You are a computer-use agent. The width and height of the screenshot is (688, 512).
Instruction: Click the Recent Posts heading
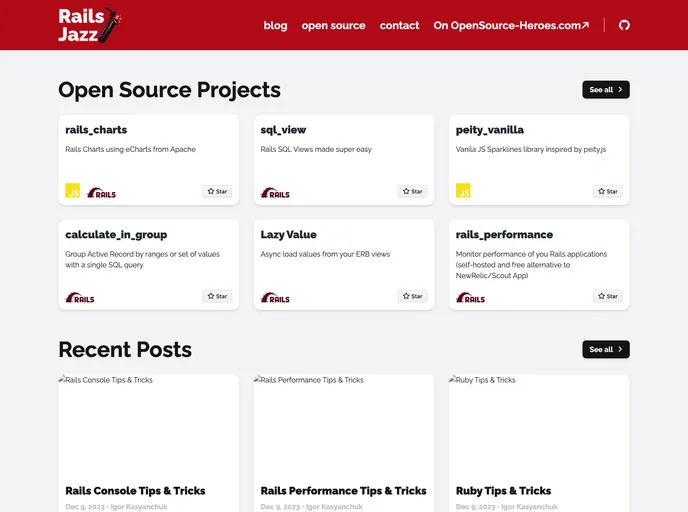125,350
